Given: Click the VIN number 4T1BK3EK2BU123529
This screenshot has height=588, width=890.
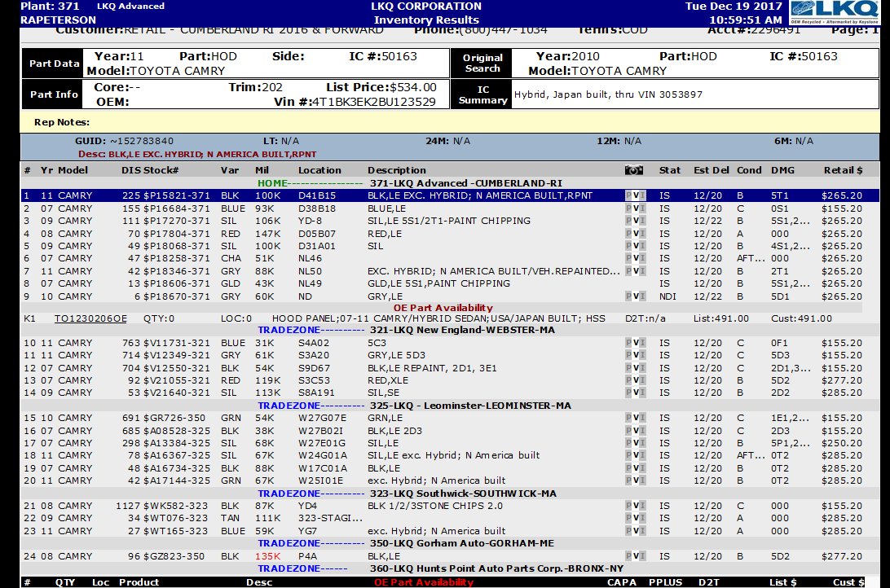Looking at the screenshot, I should (374, 102).
